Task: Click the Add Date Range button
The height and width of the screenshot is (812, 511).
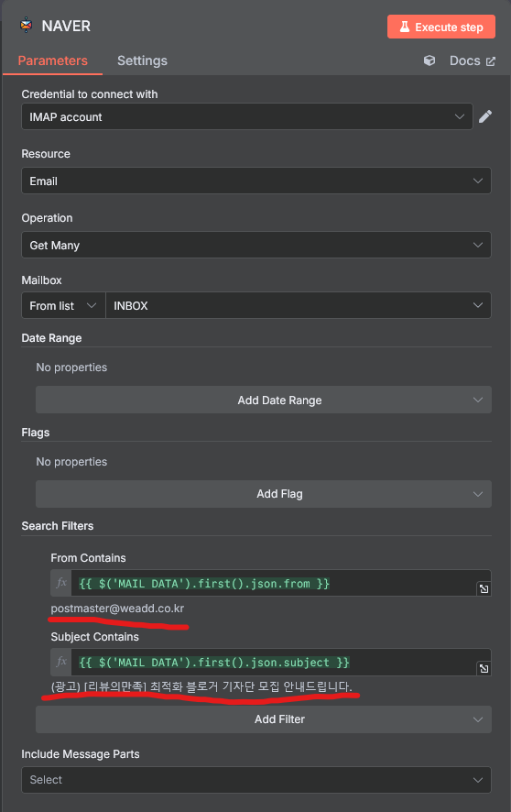Action: pos(263,400)
